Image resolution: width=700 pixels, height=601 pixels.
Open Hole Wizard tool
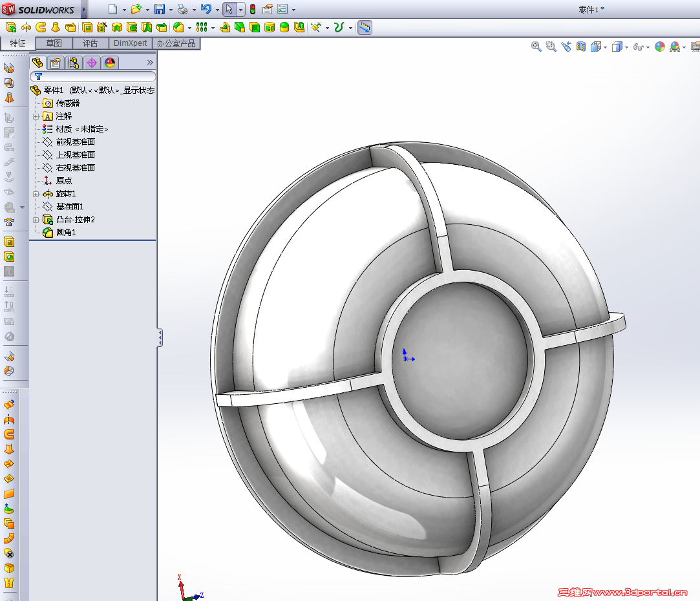pos(101,28)
